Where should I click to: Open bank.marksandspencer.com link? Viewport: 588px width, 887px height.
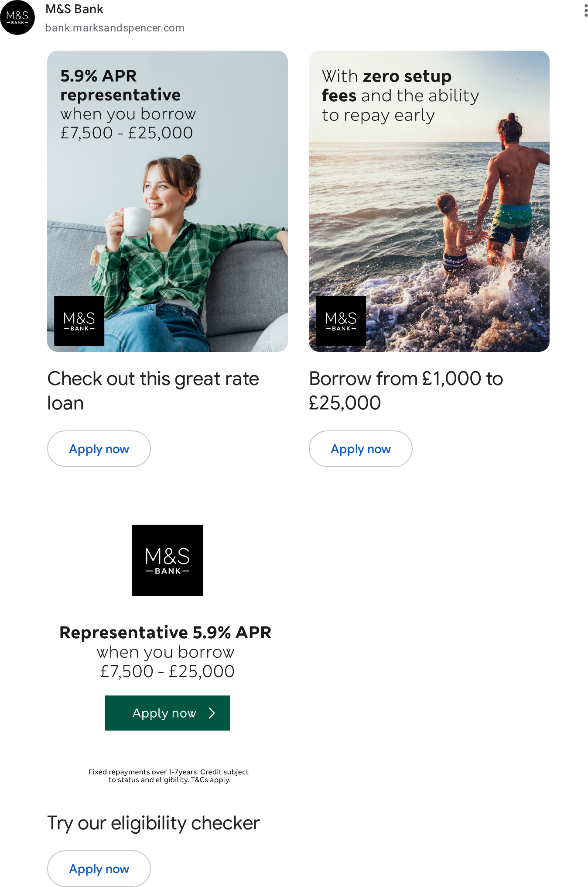click(x=115, y=28)
